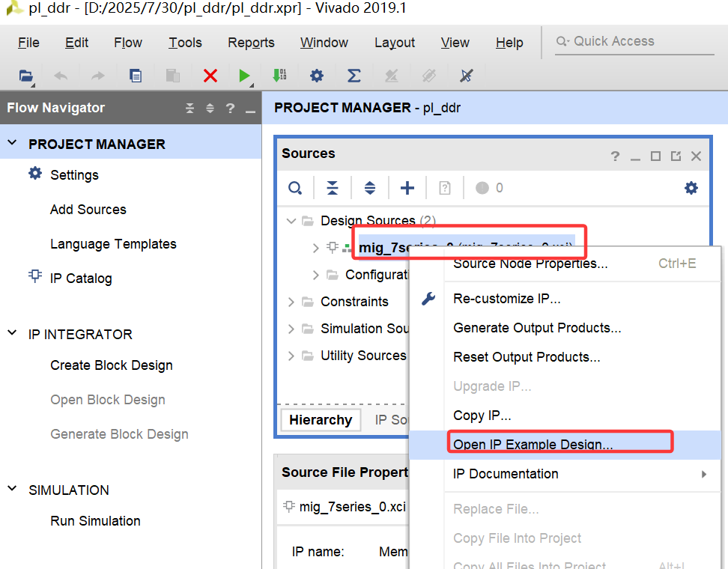The image size is (728, 569).
Task: Float the Sources panel window icon
Action: pos(676,156)
